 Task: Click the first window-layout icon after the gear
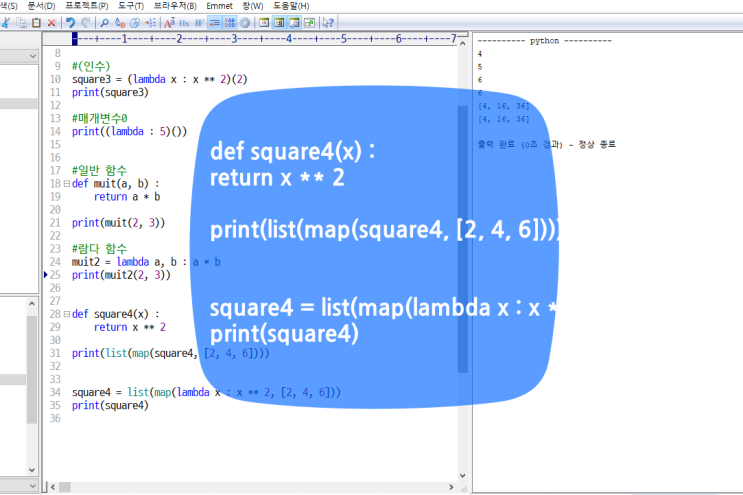(264, 22)
